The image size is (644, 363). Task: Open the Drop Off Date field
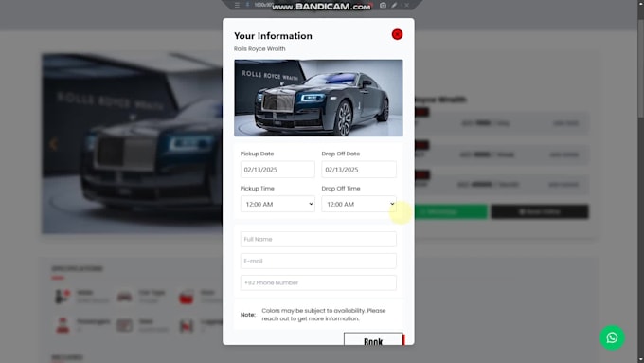click(x=359, y=170)
